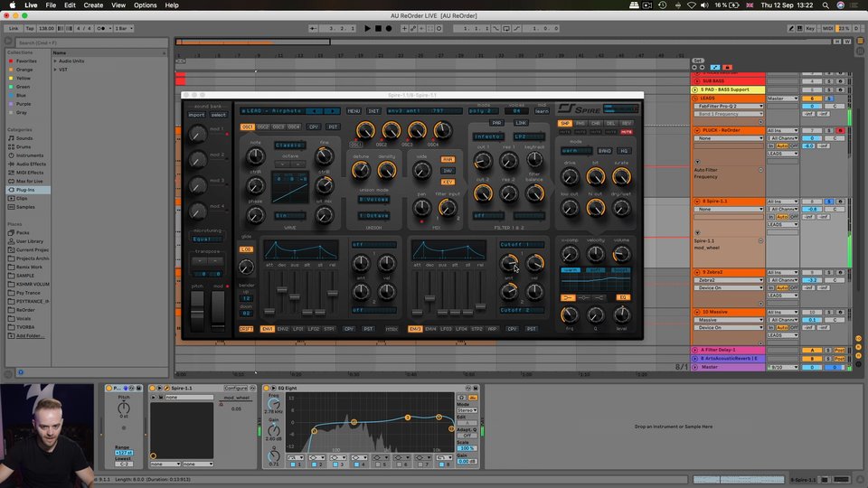Viewport: 868px width, 488px height.
Task: Toggle the computer MIDI keyboard icon
Action: tap(800, 28)
